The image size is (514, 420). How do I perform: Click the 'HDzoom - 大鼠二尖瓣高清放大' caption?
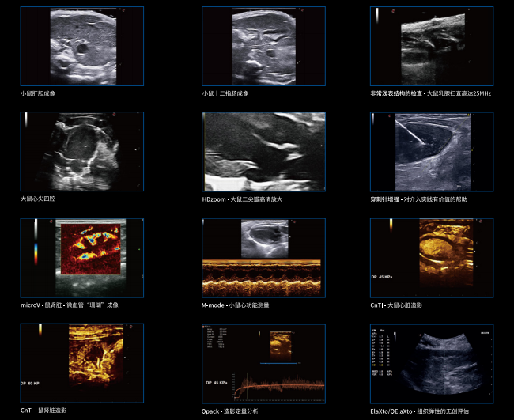tap(242, 199)
